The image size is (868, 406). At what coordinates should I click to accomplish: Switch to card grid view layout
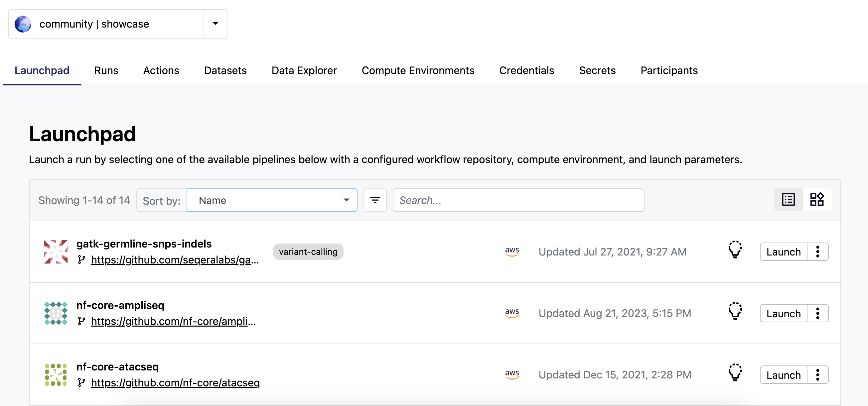816,200
